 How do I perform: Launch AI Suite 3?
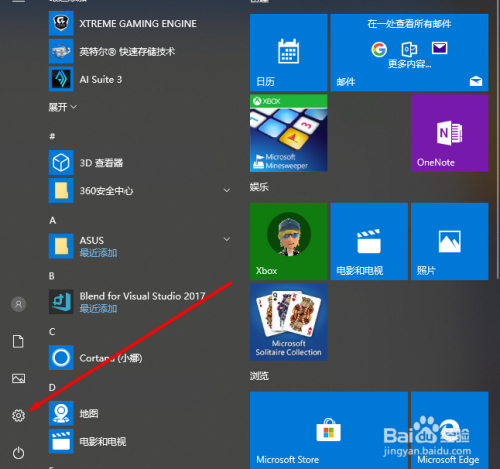click(140, 79)
